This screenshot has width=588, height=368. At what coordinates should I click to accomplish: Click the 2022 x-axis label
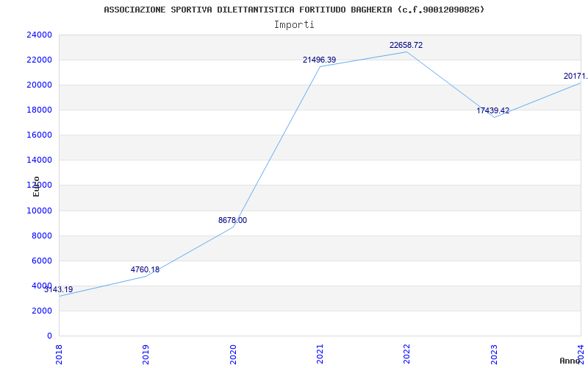407,354
